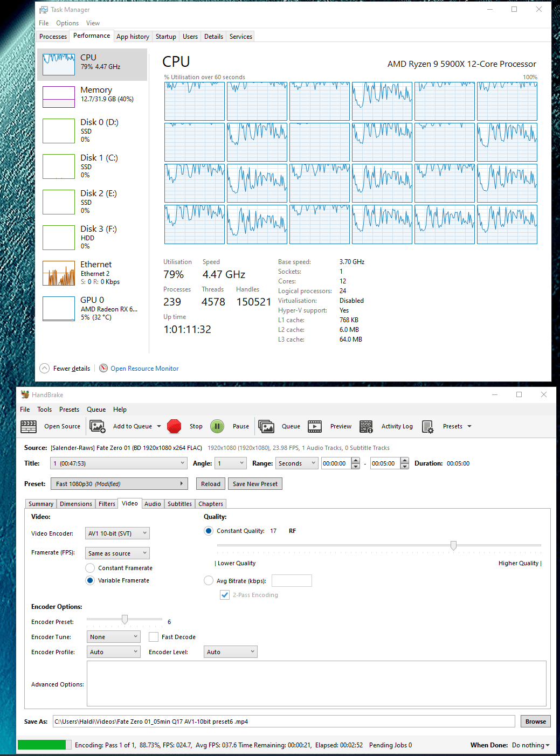The image size is (560, 756).
Task: Open the Video Encoder dropdown
Action: (x=117, y=533)
